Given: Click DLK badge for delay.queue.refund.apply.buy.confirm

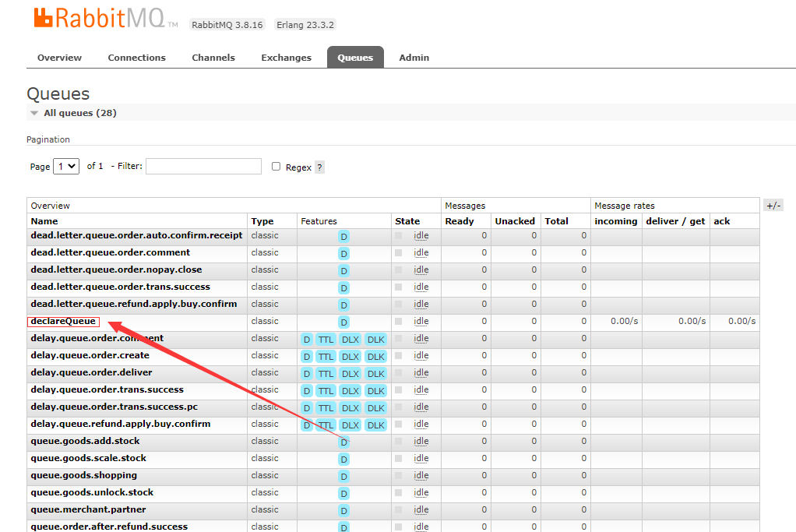Looking at the screenshot, I should 375,425.
